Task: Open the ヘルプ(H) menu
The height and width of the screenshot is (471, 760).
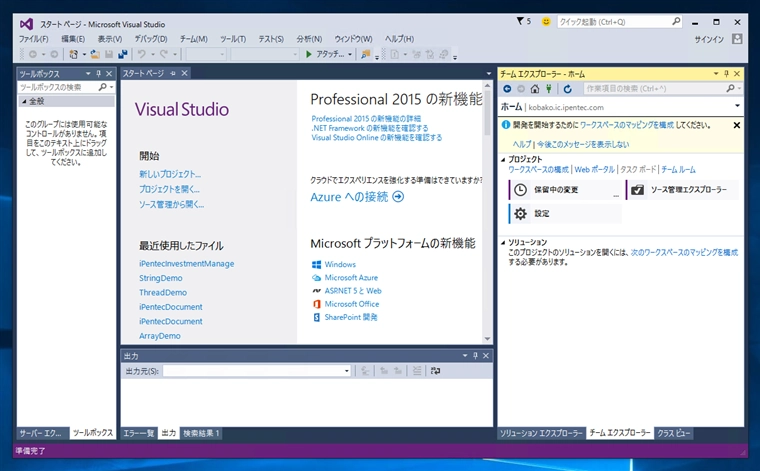Action: [x=399, y=39]
